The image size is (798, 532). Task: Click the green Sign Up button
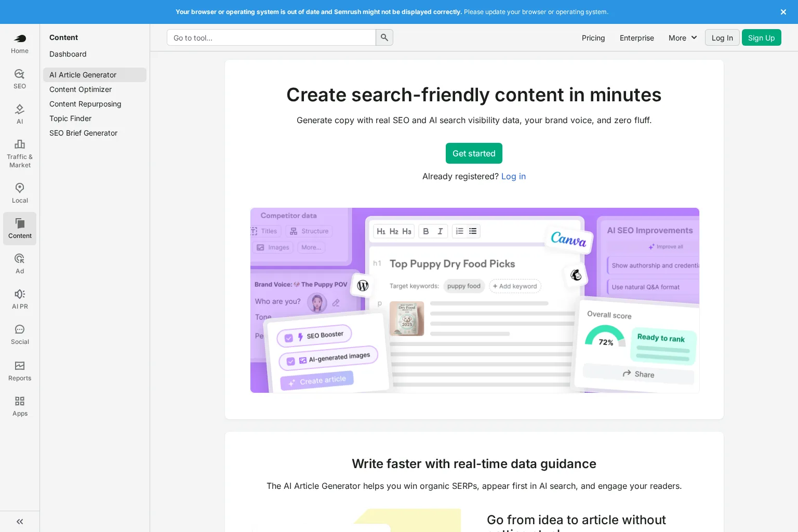[762, 37]
